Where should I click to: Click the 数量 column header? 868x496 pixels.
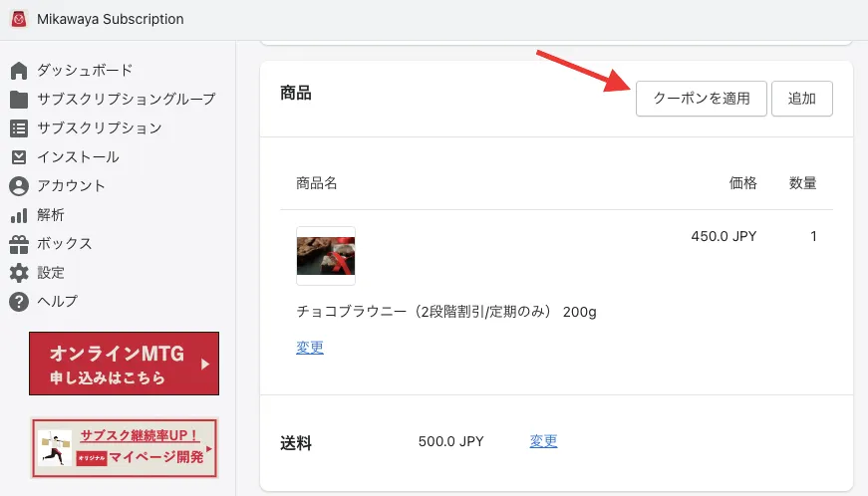click(x=802, y=183)
